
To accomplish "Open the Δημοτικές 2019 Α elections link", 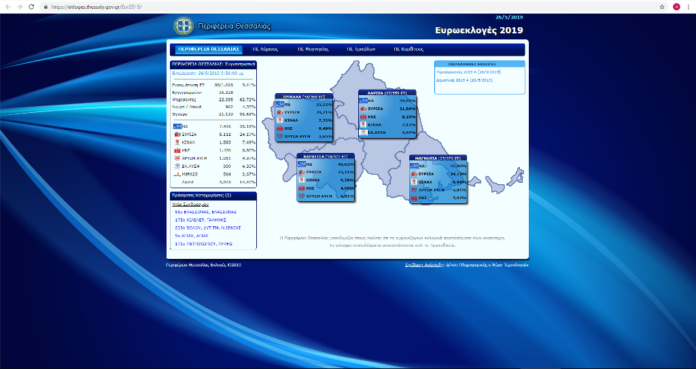I will (x=464, y=80).
